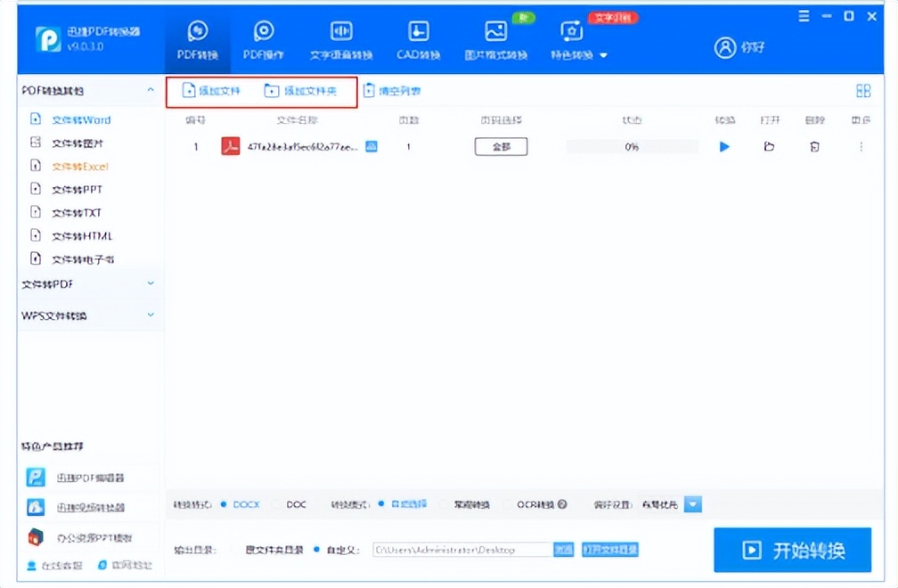
Task: Switch to the CAD转换 tab
Action: tap(418, 40)
